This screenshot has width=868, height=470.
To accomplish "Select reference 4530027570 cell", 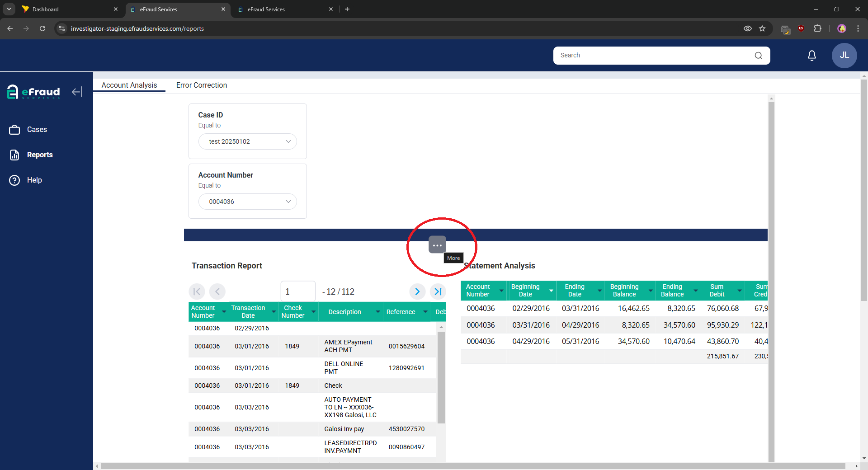I will pos(406,429).
